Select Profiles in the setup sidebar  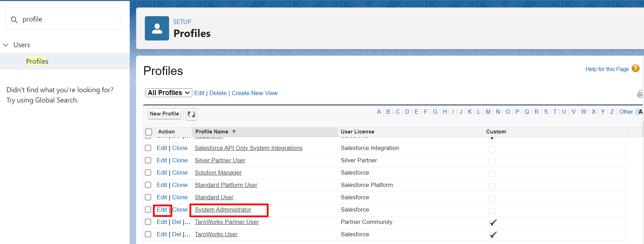[x=37, y=61]
